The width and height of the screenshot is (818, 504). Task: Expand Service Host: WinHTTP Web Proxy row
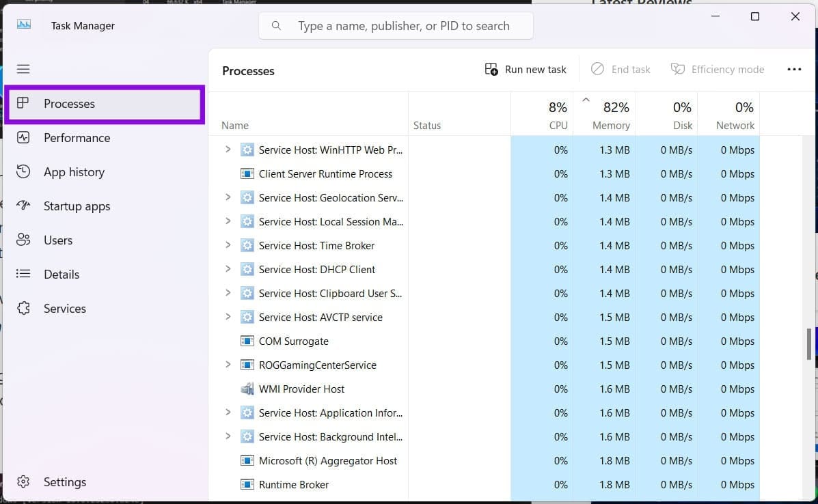tap(228, 150)
